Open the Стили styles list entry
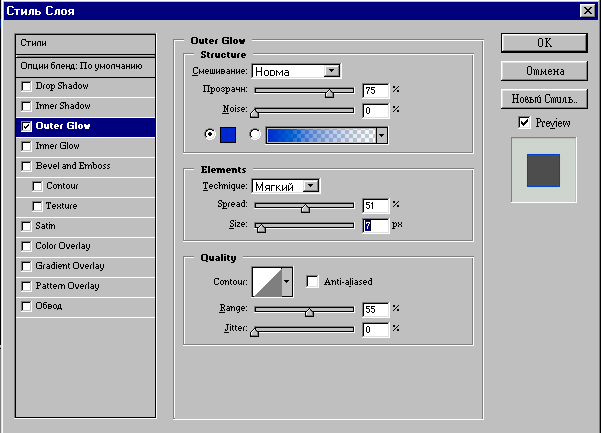The width and height of the screenshot is (601, 433). 85,43
